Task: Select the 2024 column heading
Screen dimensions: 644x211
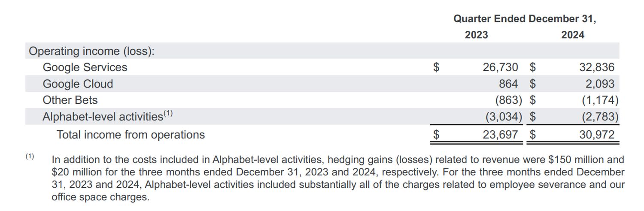Action: [573, 35]
